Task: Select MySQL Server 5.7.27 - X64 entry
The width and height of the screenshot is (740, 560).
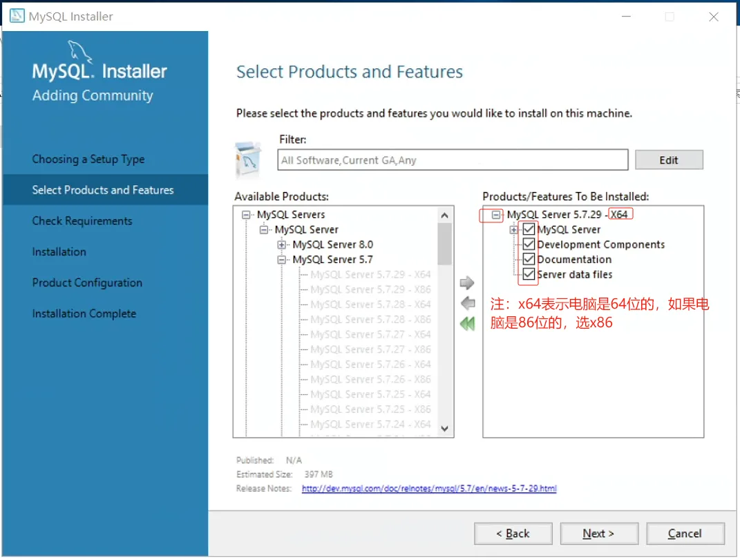Action: (370, 334)
